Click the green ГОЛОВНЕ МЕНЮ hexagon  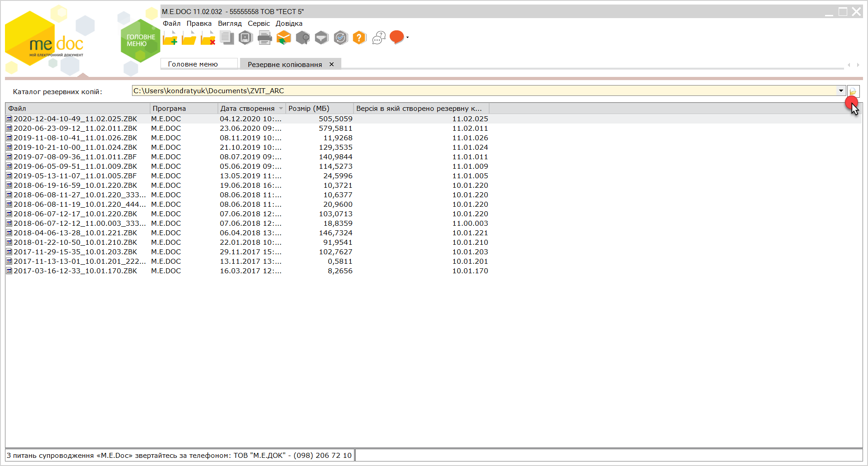[141, 40]
